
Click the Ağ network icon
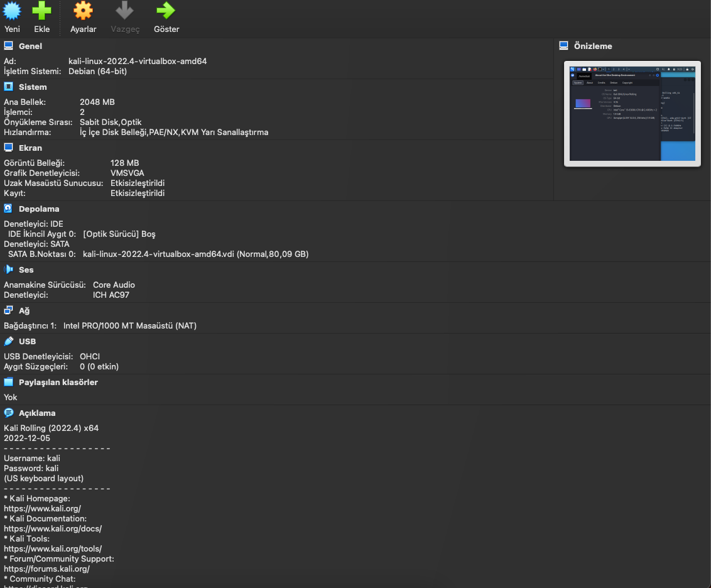9,310
